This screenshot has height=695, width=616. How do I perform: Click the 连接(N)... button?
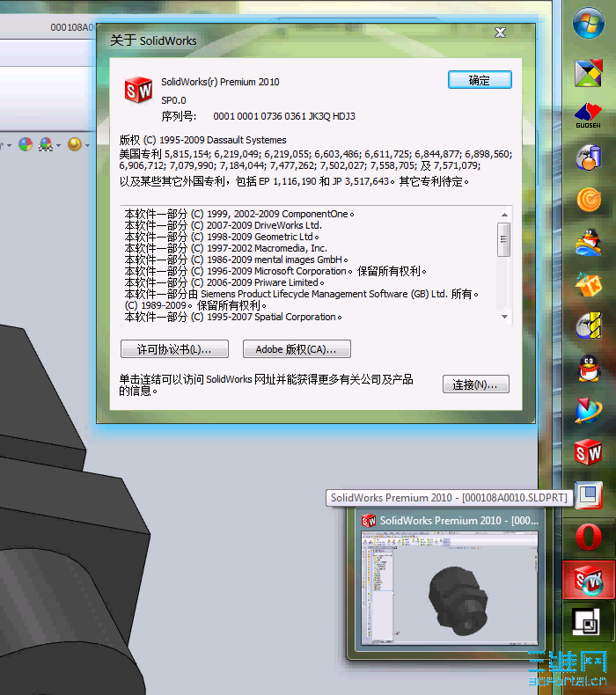coord(475,384)
